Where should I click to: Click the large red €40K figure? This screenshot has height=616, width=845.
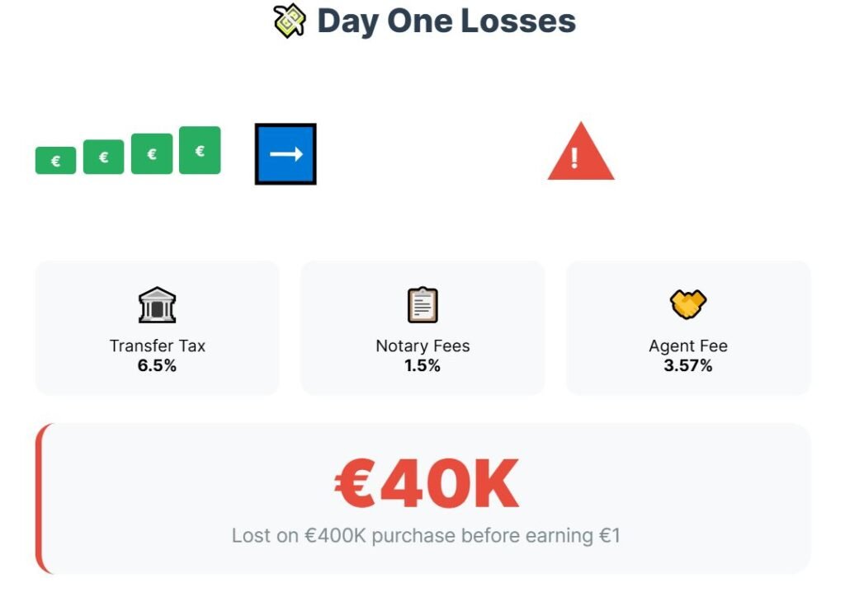427,484
